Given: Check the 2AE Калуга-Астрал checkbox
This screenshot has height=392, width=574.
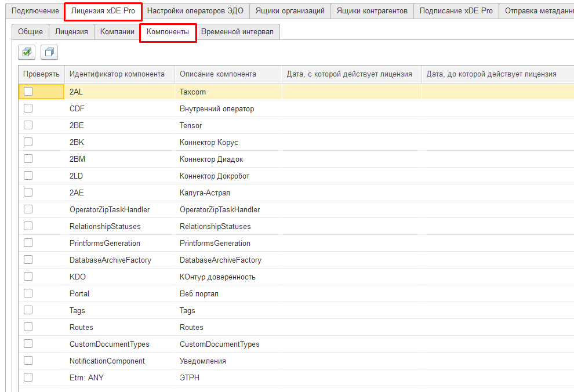Looking at the screenshot, I should click(x=28, y=193).
